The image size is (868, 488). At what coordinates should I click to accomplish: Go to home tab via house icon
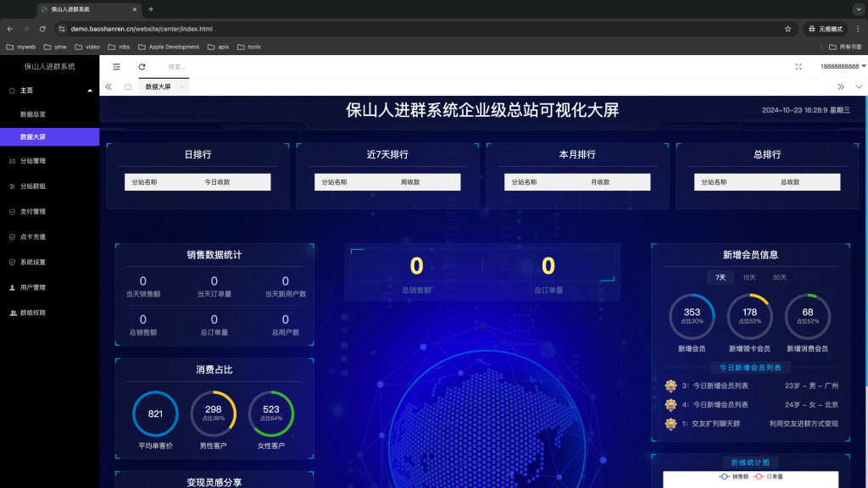[x=128, y=87]
